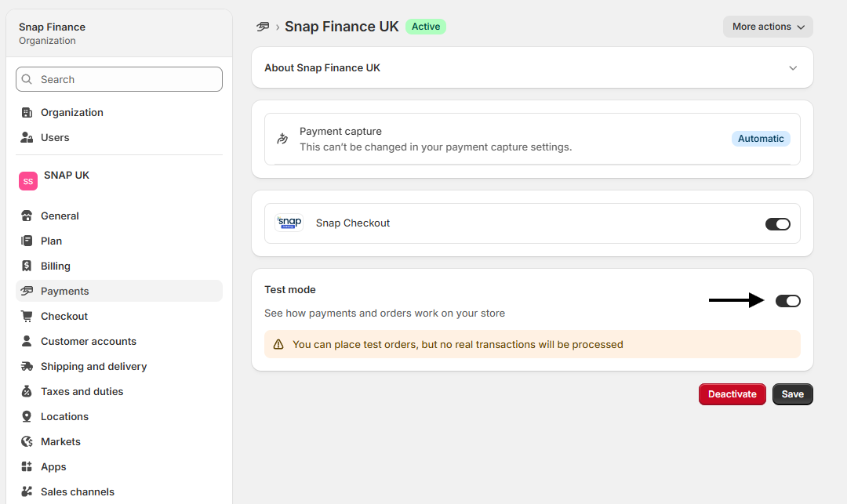Click the 'You can place test orders' warning text

[x=457, y=344]
